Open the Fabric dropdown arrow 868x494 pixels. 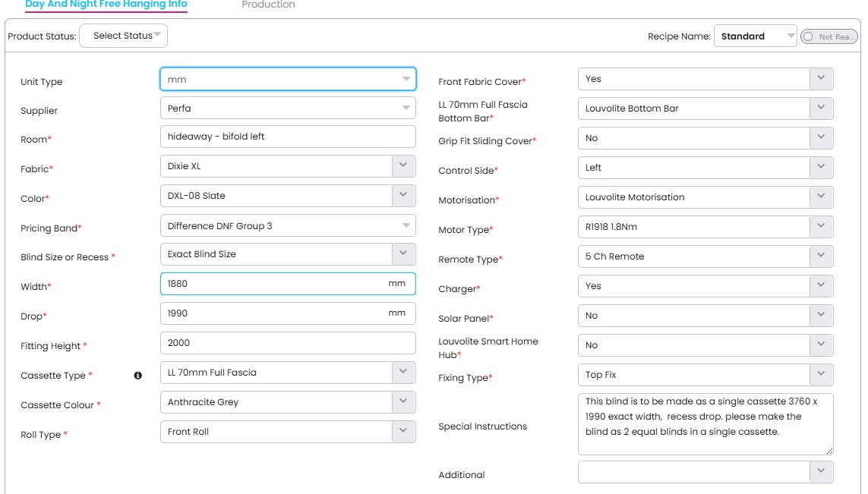click(x=403, y=165)
